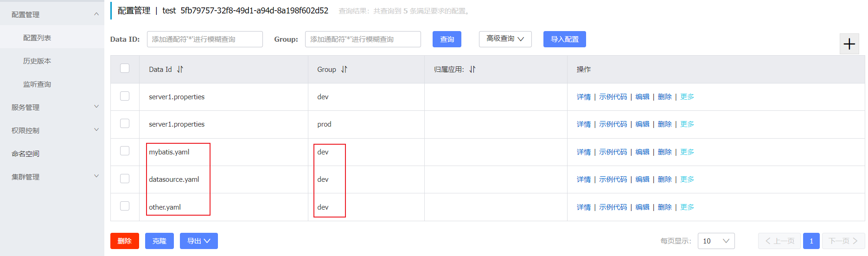868x256 pixels.
Task: Go to page 1 in pagination
Action: click(x=811, y=241)
